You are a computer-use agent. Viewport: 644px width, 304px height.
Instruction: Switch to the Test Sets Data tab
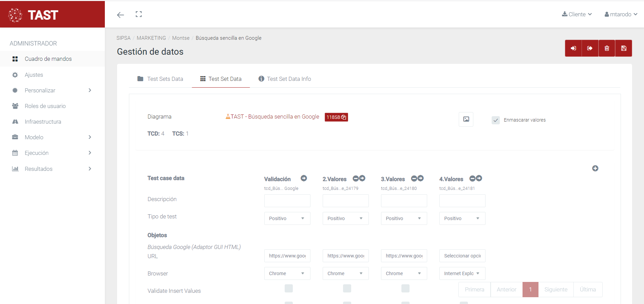tap(160, 79)
